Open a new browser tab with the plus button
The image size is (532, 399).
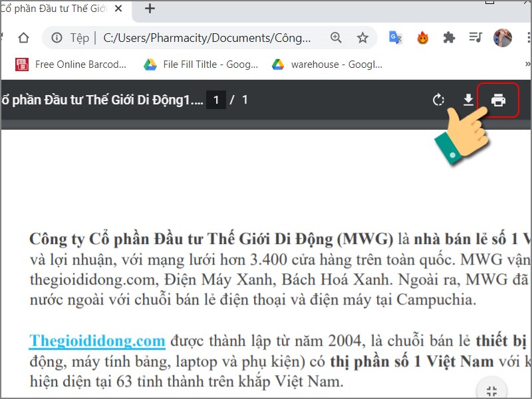pyautogui.click(x=149, y=9)
